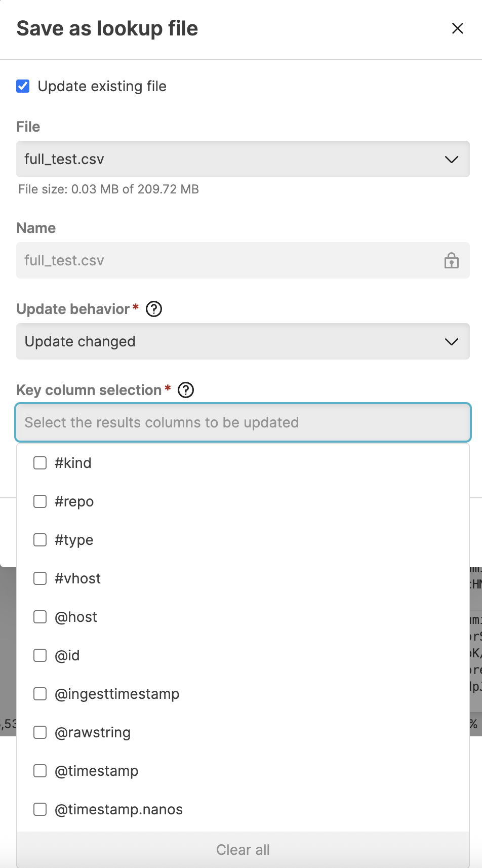Enable the #type key column
Viewport: 482px width, 868px height.
(39, 540)
